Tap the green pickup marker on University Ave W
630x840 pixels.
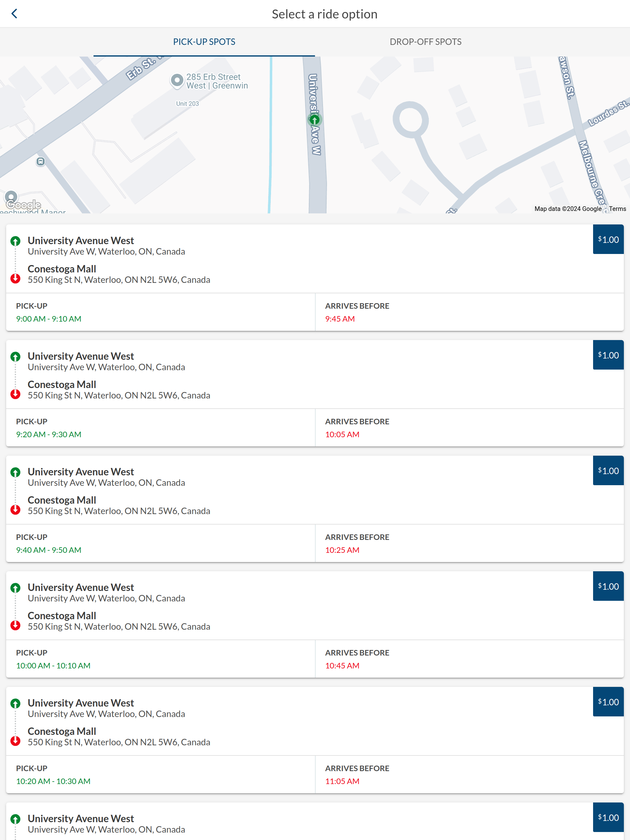pos(314,120)
